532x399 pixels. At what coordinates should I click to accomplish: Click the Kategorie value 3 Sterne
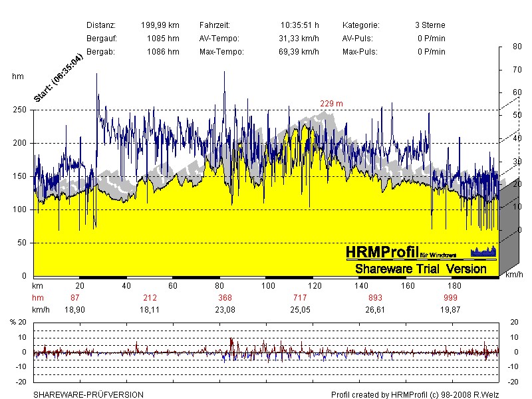(x=430, y=25)
